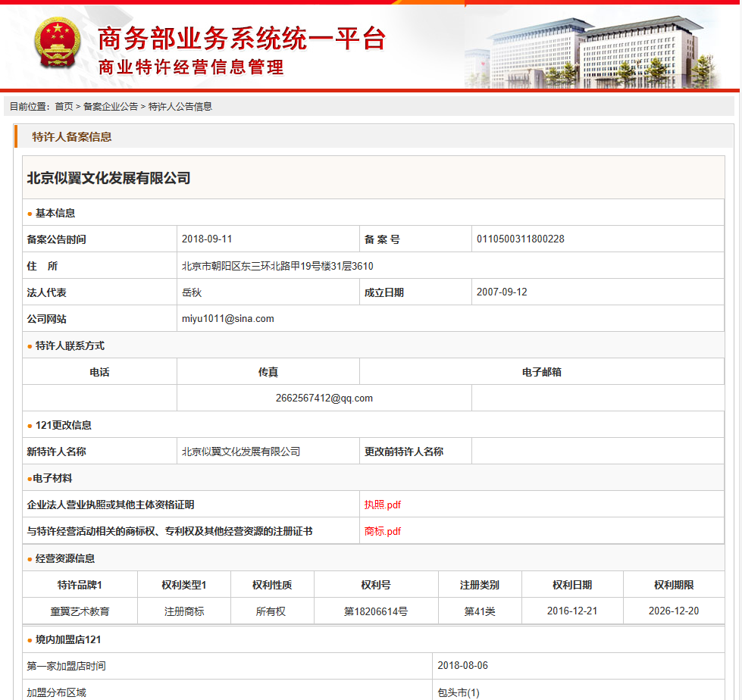Click trademark number 第18206614号
This screenshot has height=700, width=742.
coord(375,611)
